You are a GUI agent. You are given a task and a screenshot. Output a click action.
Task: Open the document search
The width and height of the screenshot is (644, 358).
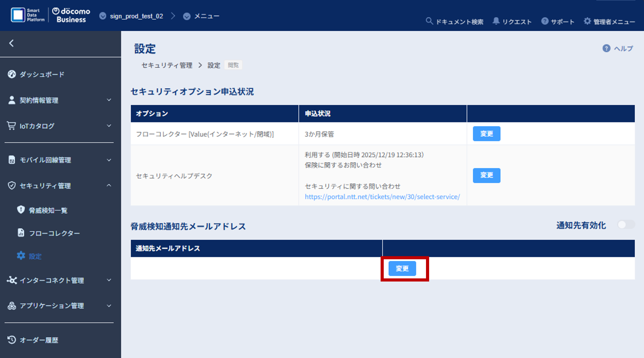pyautogui.click(x=429, y=21)
